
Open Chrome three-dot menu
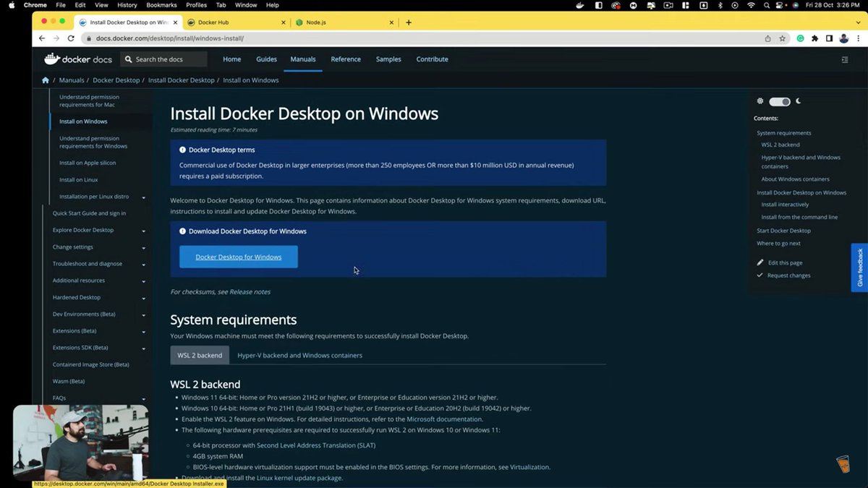[859, 38]
